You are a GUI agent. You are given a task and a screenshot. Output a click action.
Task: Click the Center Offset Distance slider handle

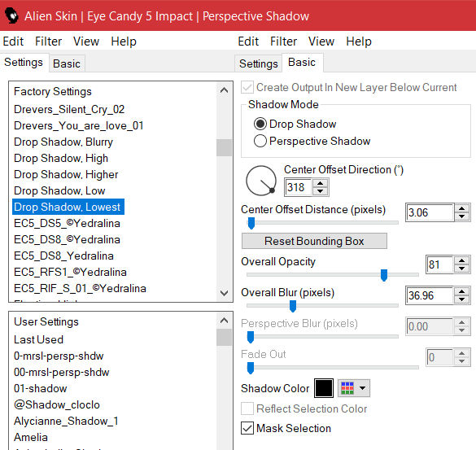pos(251,223)
